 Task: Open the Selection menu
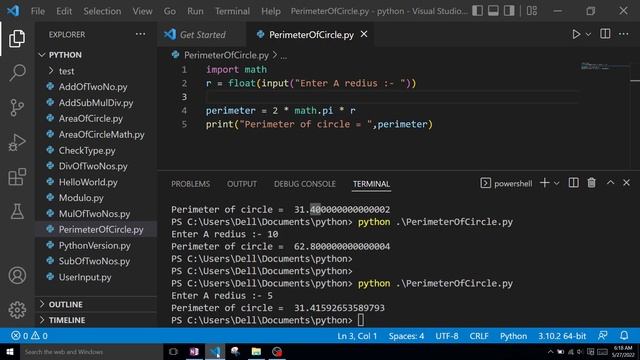pyautogui.click(x=102, y=11)
